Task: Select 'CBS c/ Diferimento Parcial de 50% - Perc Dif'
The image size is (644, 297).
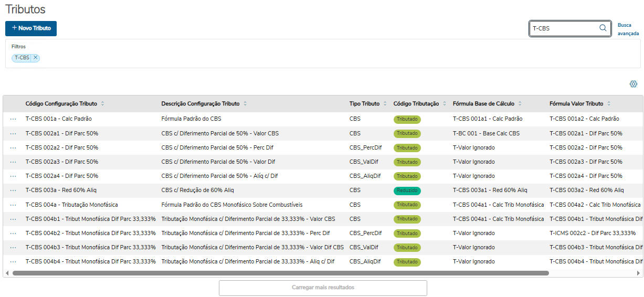Action: point(217,147)
